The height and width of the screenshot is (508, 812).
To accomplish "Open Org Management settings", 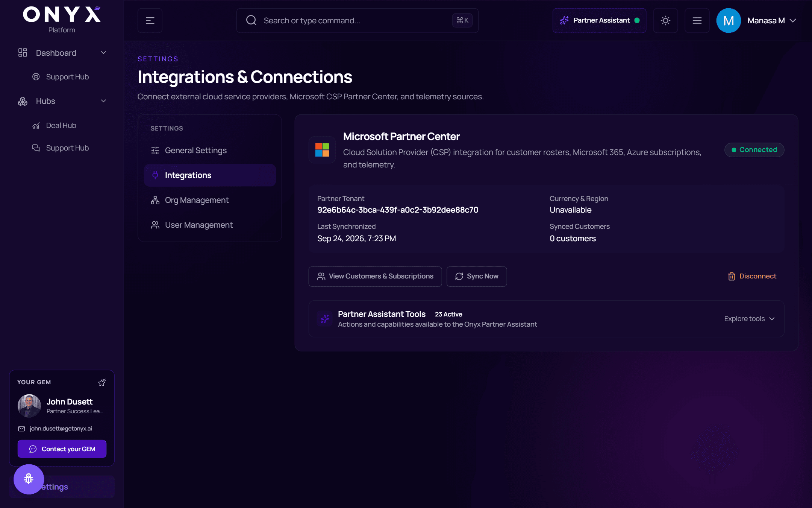I will point(210,200).
